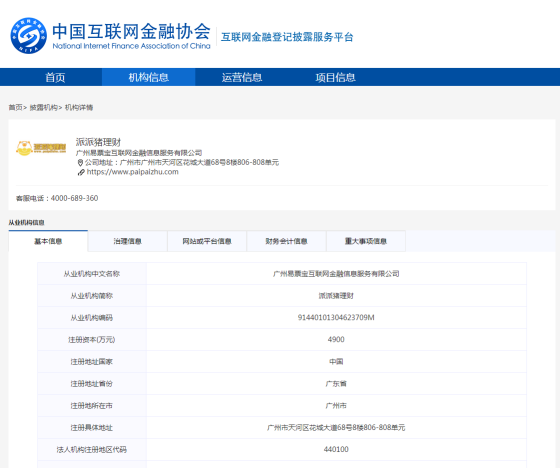Click the 注册具体地址 label cell
The image size is (560, 468).
point(92,428)
